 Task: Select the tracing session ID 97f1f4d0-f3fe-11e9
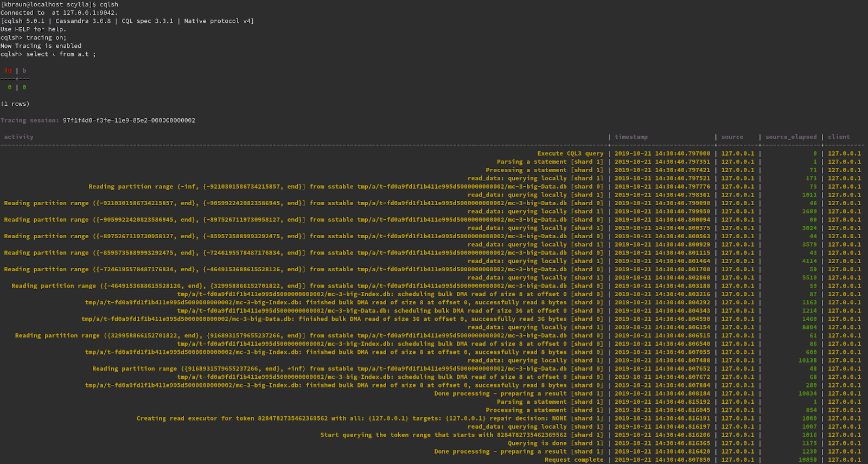tap(129, 120)
